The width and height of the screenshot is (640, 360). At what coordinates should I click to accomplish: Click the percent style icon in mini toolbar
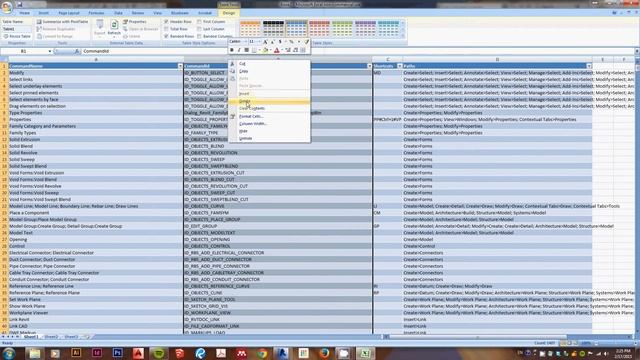(x=291, y=42)
